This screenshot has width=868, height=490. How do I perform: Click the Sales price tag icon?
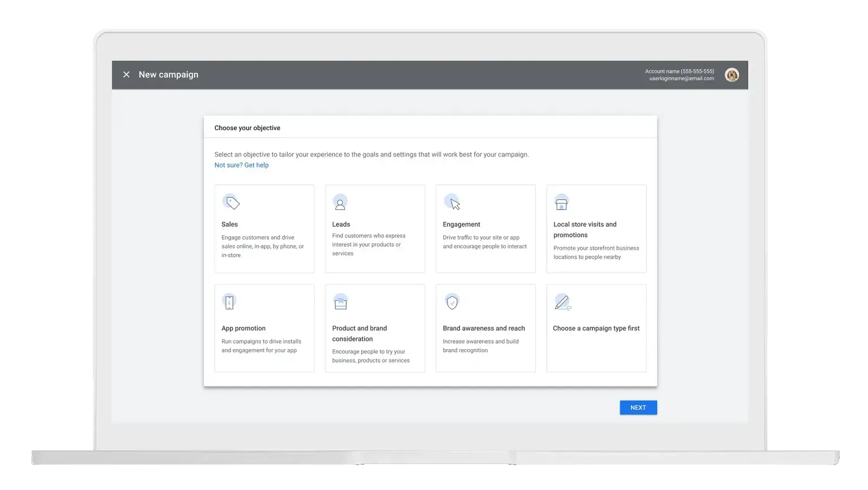[x=232, y=203]
